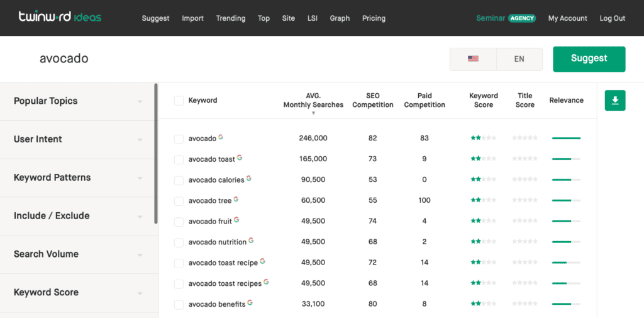Image resolution: width=644 pixels, height=318 pixels.
Task: Click the 165,000 monthly searches value
Action: click(313, 159)
